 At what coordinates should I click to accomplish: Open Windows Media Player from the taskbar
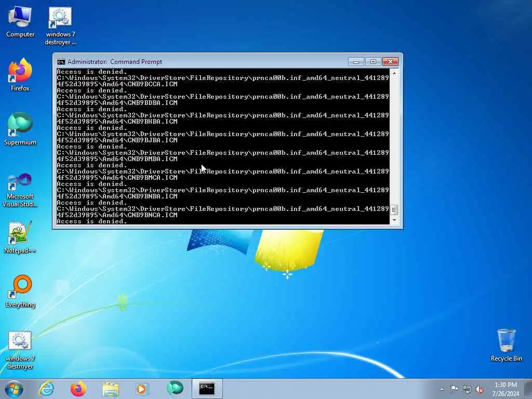coord(142,389)
